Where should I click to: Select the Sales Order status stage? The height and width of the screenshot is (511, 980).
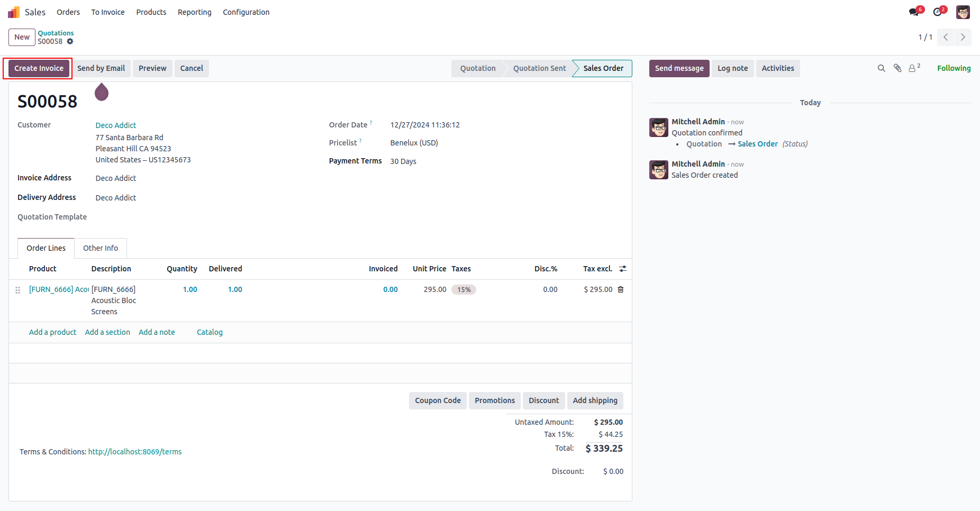coord(603,68)
